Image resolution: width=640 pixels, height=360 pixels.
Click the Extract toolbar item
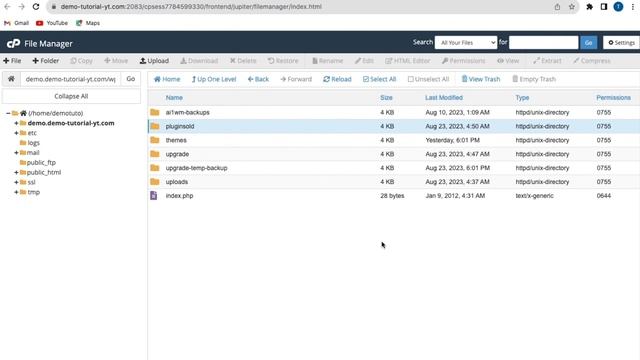coord(547,61)
